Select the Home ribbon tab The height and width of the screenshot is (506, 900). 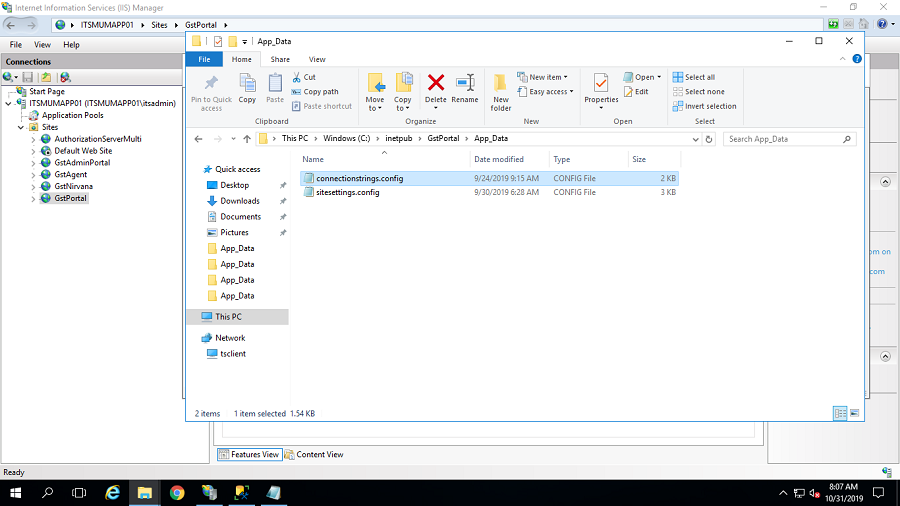tap(242, 59)
